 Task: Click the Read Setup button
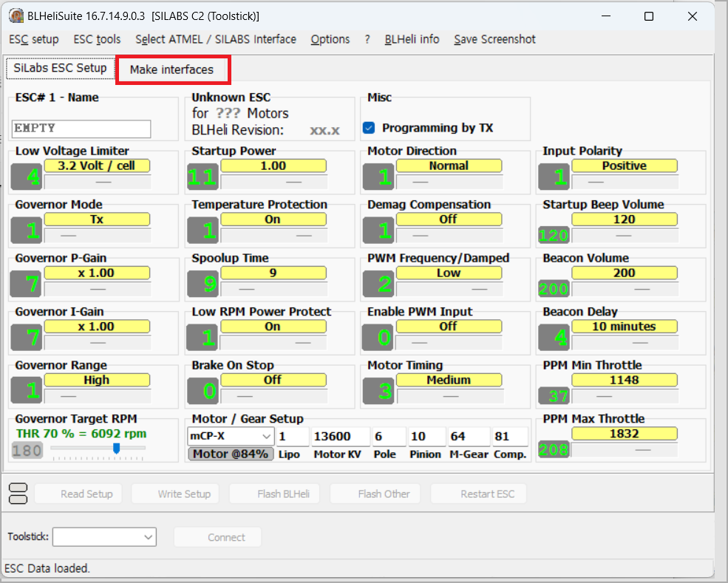tap(78, 494)
